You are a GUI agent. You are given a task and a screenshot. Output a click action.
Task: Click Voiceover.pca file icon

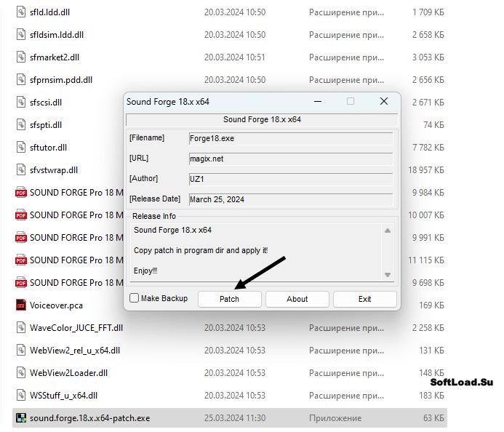[21, 305]
